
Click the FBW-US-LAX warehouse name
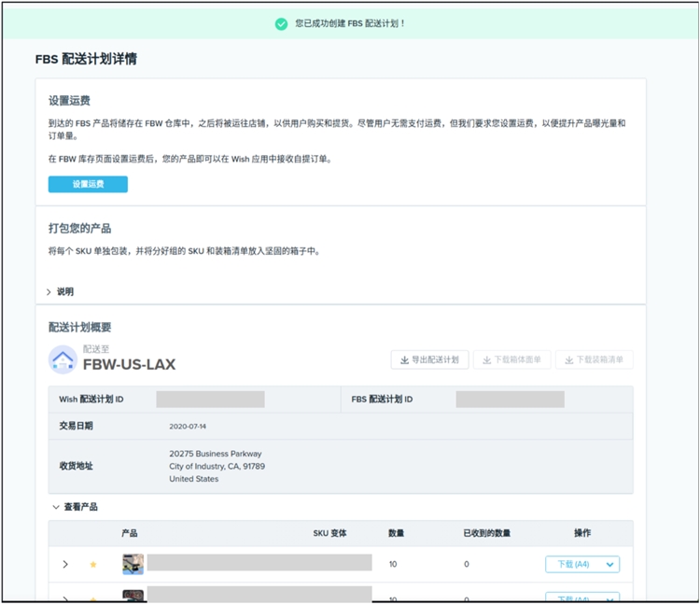(129, 364)
